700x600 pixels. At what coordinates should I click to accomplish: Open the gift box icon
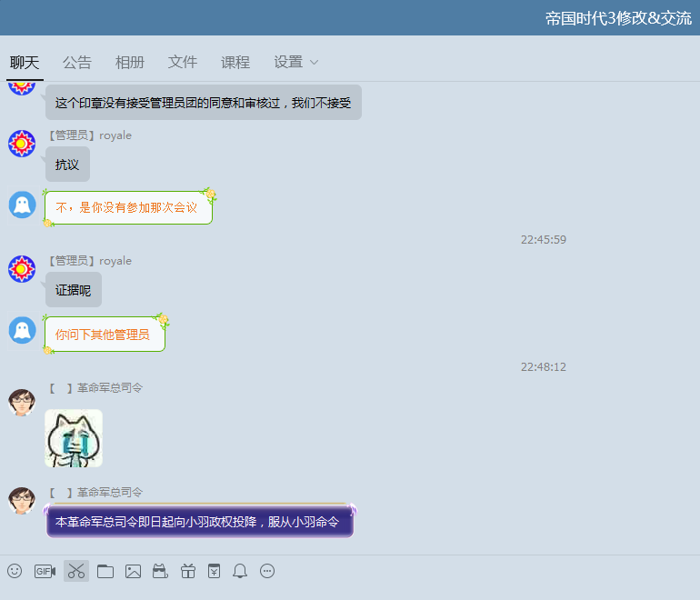point(188,571)
